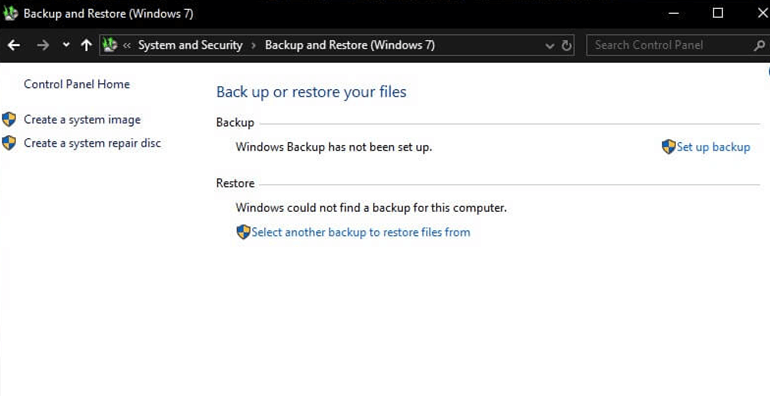Screen dimensions: 770x396
Task: Open the recent locations dropdown arrow
Action: [x=66, y=45]
